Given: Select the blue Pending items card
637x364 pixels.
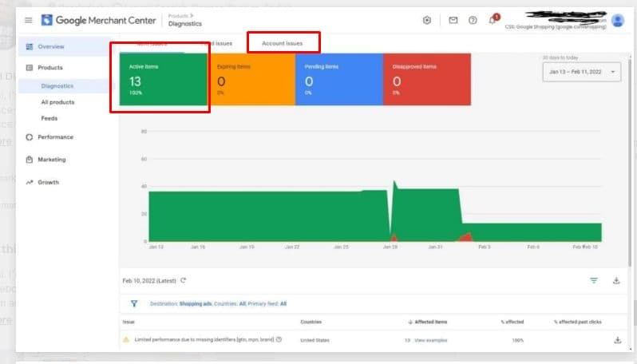Looking at the screenshot, I should tap(339, 79).
